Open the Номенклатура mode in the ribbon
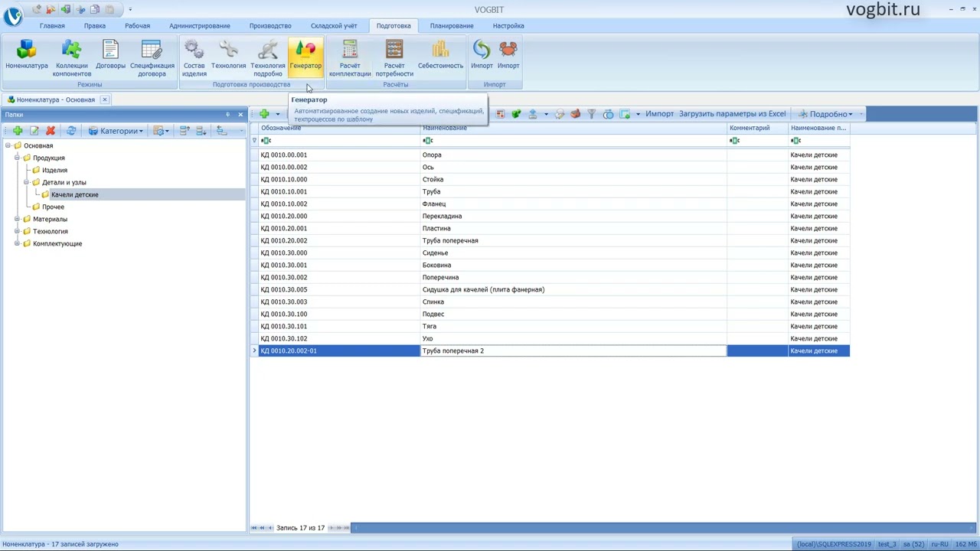This screenshot has height=551, width=980. click(x=27, y=57)
